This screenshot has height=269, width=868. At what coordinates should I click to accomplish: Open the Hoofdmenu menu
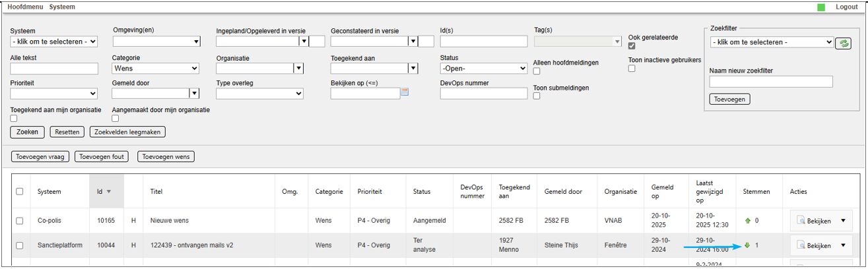tap(25, 7)
